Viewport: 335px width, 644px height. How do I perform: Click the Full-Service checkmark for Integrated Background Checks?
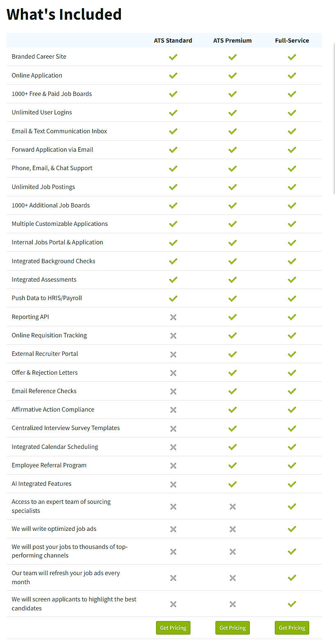pos(292,261)
